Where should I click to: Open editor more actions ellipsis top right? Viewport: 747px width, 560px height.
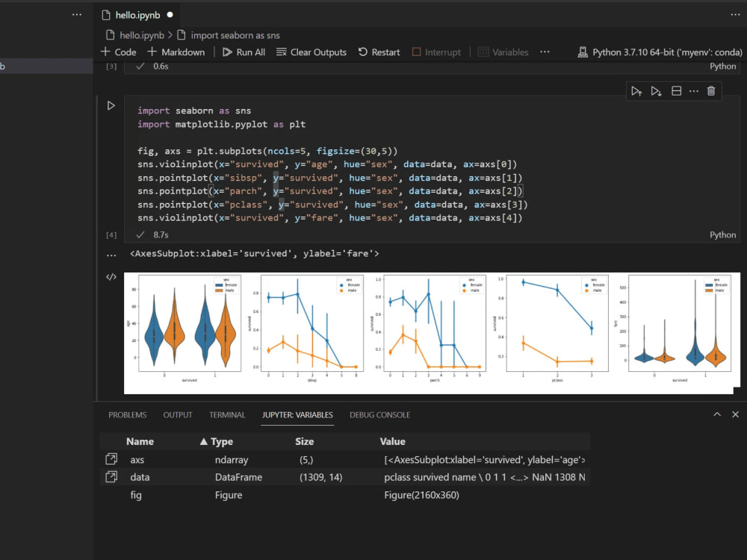tap(735, 15)
